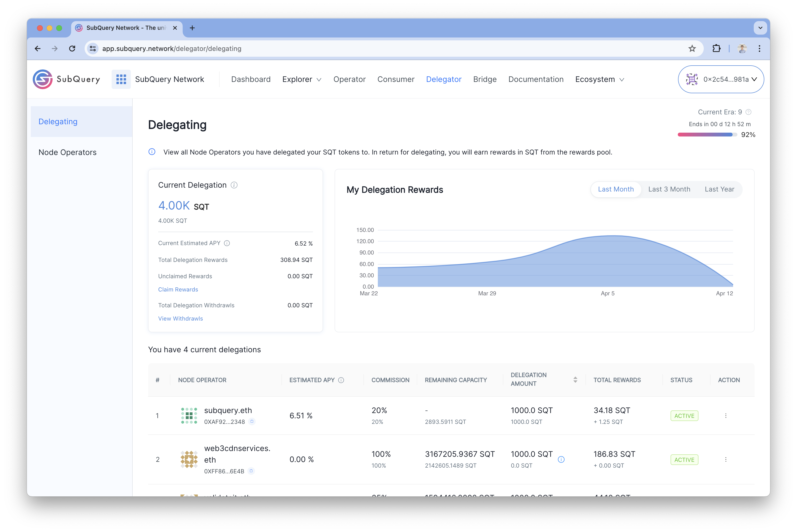Open the Consumer nav item
The height and width of the screenshot is (532, 797).
(396, 79)
